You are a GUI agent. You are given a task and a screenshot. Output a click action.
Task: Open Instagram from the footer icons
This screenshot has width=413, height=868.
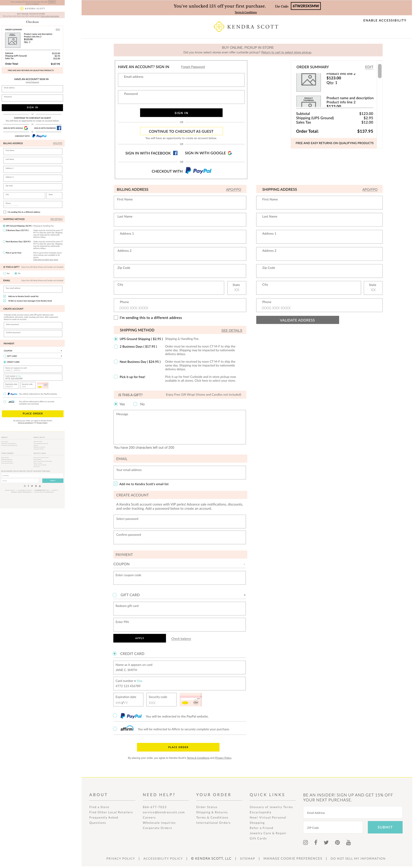point(305,842)
